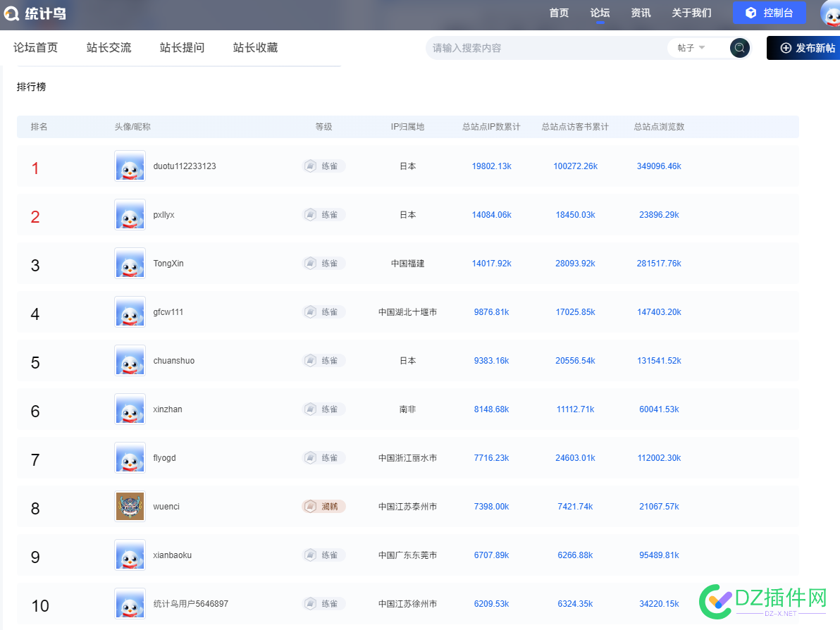
Task: Click level badge in 统计鸟用户5646897 row
Action: (x=323, y=604)
